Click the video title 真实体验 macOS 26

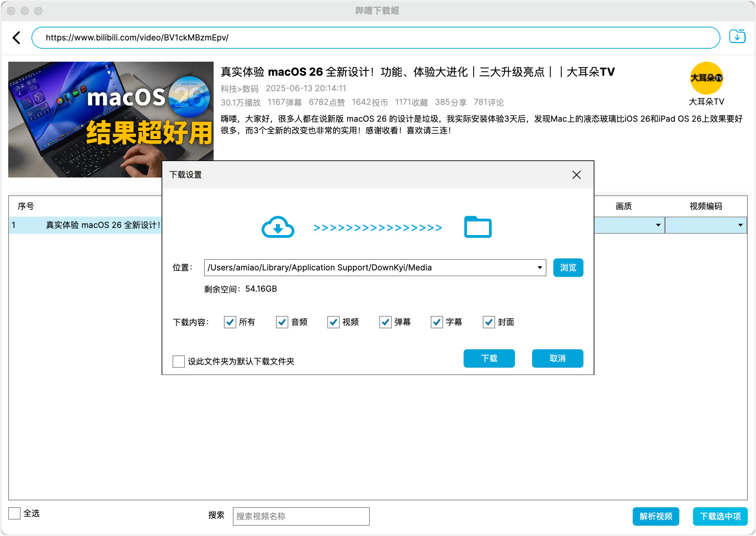click(x=418, y=72)
